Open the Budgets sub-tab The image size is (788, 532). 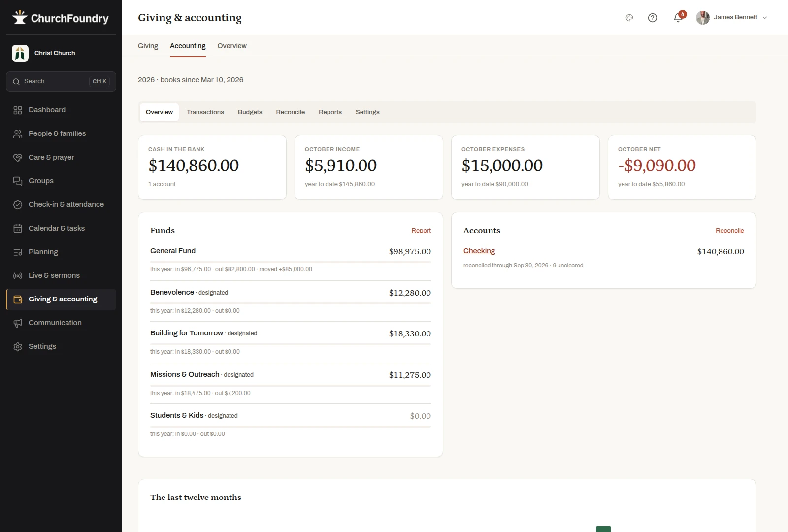click(x=250, y=112)
